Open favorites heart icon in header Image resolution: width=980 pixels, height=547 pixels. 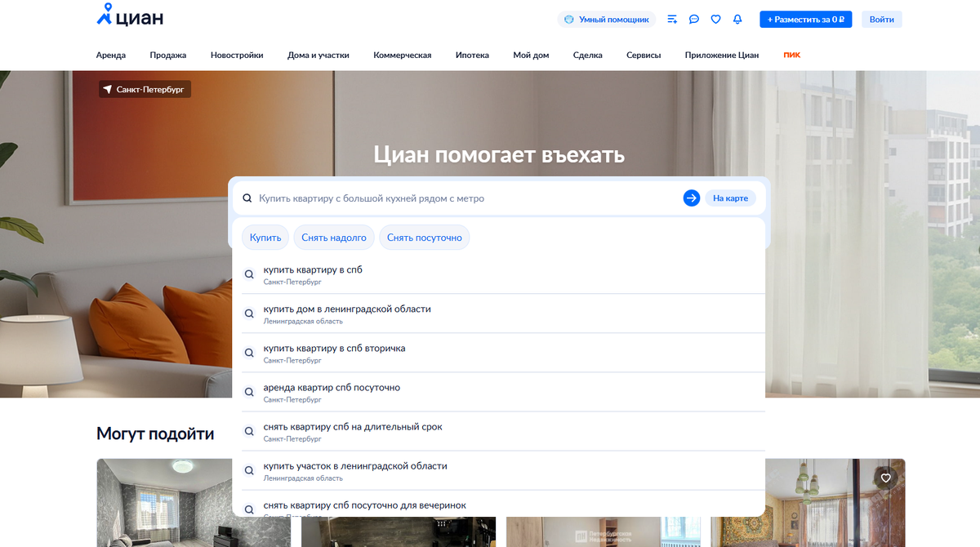pos(715,19)
